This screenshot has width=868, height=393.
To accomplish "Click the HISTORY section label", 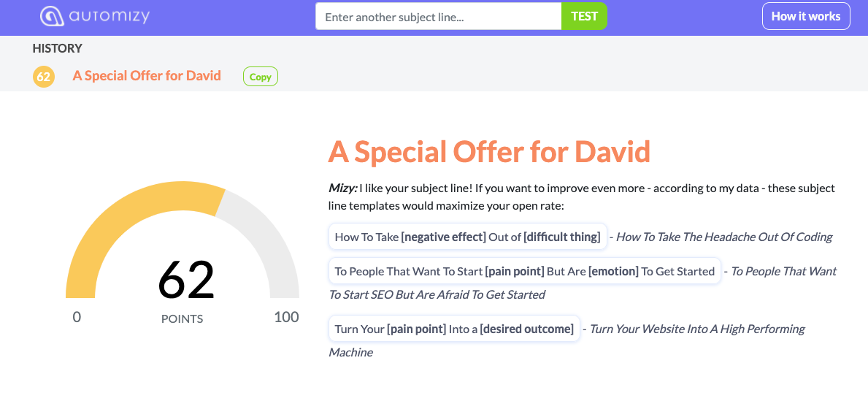I will (57, 48).
